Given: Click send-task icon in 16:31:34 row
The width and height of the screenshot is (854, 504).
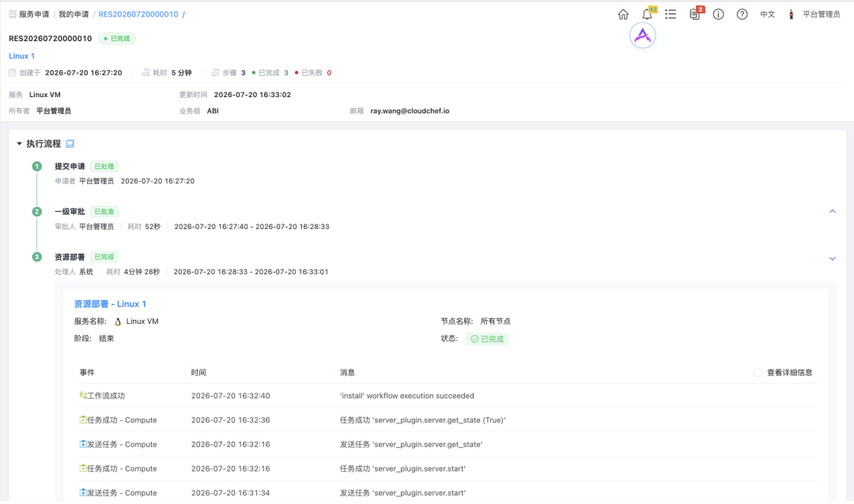Looking at the screenshot, I should [x=83, y=493].
